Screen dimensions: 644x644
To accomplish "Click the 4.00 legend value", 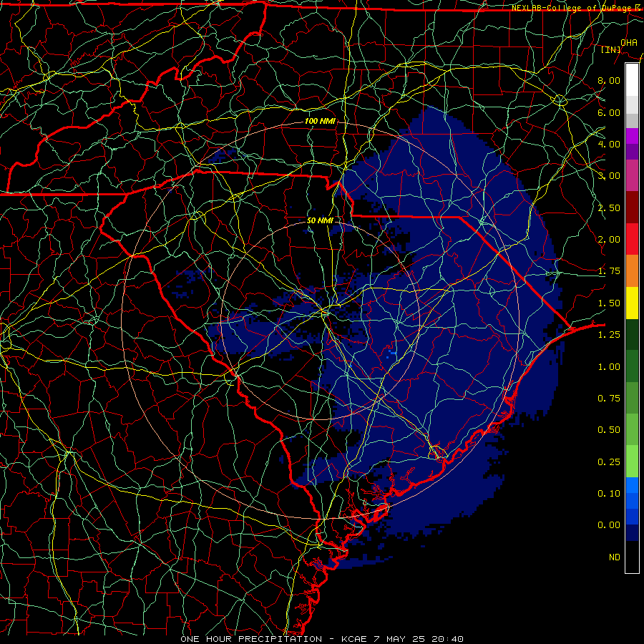I will [x=609, y=144].
